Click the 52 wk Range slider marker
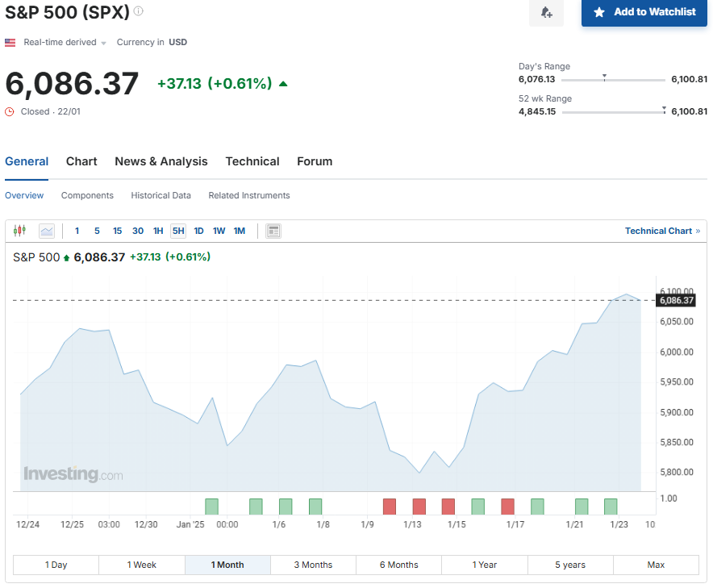Screen dimensions: 713x588 tap(665, 110)
